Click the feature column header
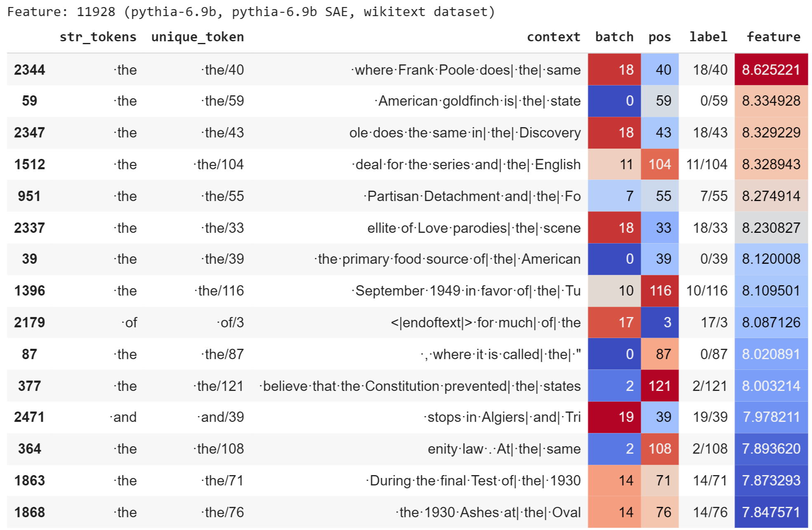 pos(773,37)
